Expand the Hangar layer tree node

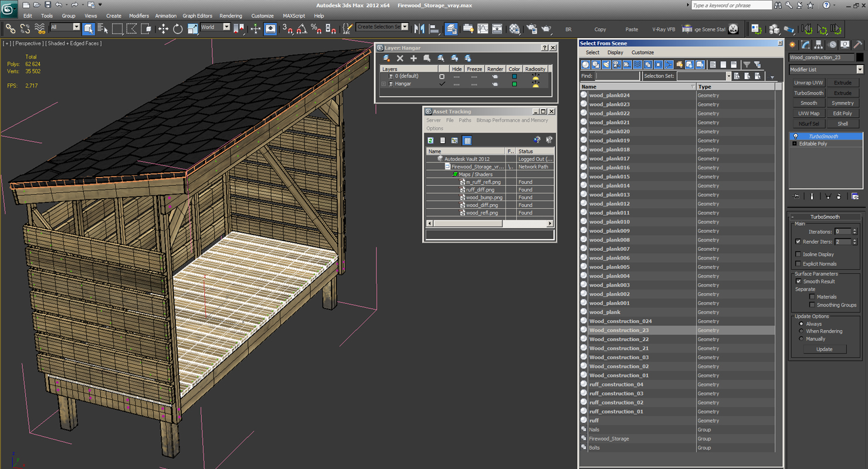coord(384,84)
